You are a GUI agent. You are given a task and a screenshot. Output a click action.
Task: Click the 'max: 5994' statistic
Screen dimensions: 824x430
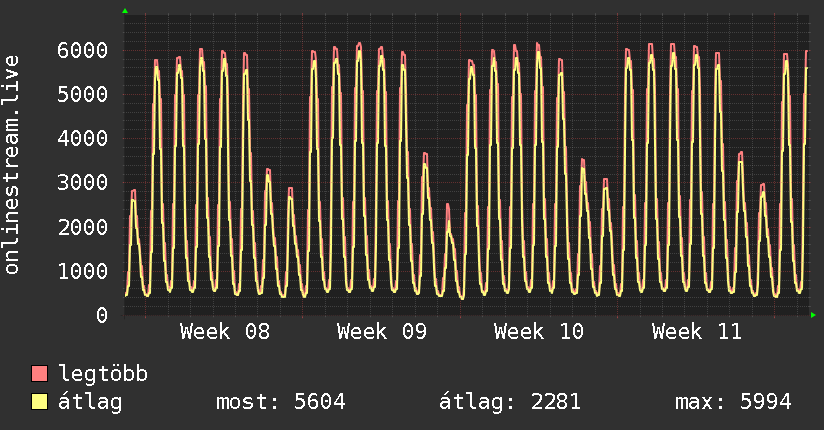[733, 402]
